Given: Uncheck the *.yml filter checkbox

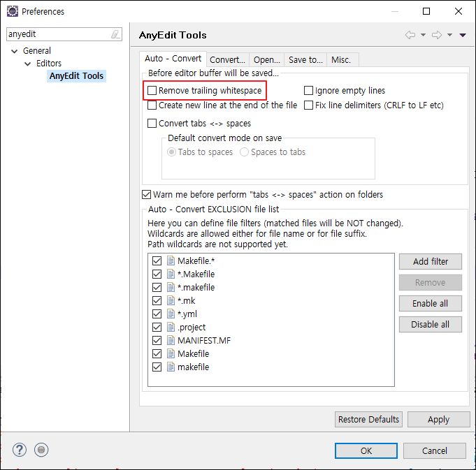Looking at the screenshot, I should tap(157, 314).
